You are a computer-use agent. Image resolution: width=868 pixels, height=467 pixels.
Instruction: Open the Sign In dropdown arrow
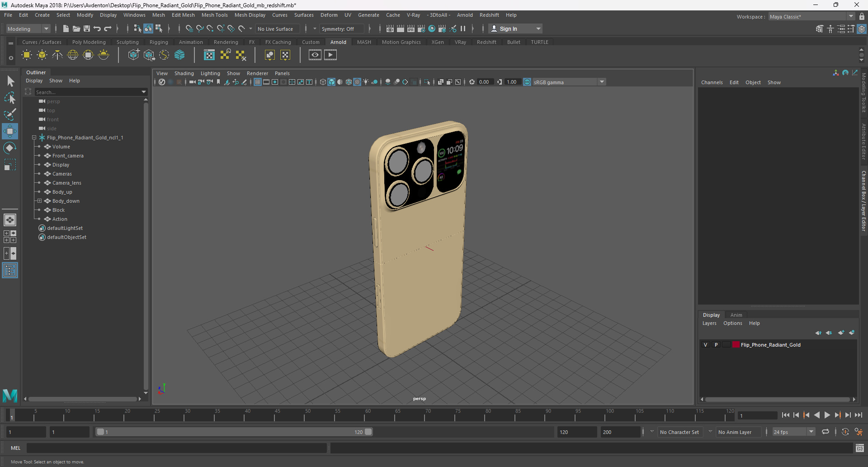(x=538, y=29)
